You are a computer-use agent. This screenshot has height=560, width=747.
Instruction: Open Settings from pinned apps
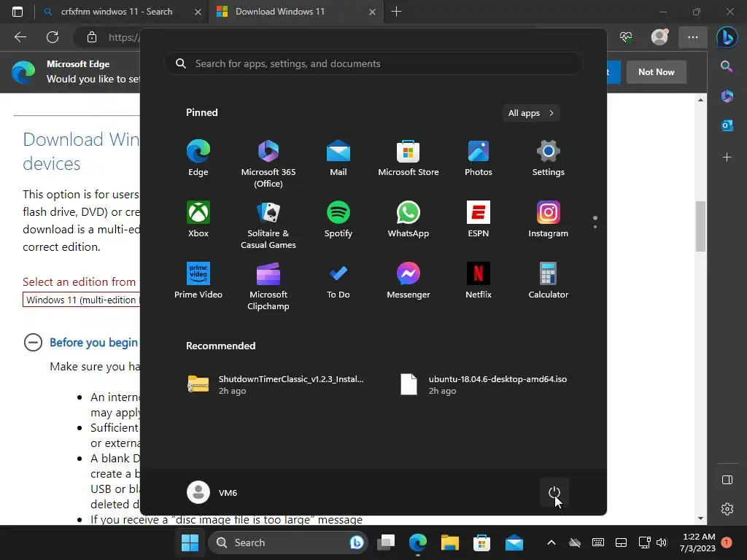[x=549, y=158]
